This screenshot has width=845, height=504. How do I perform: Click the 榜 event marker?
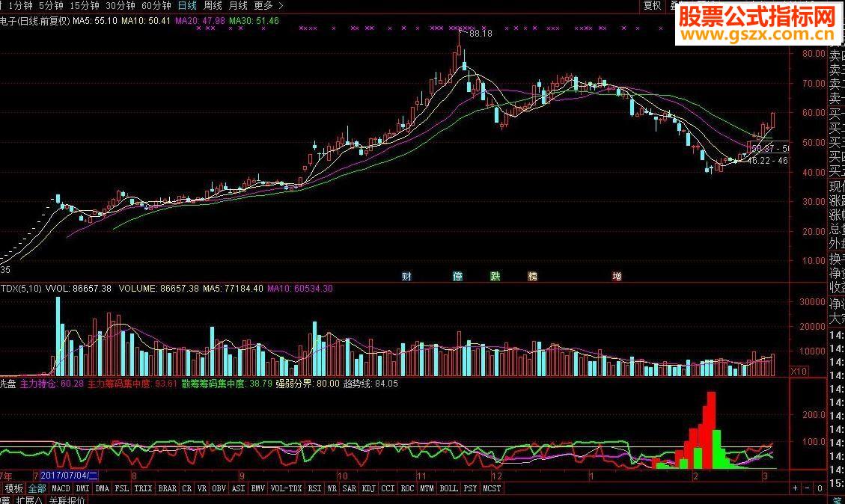click(x=532, y=276)
